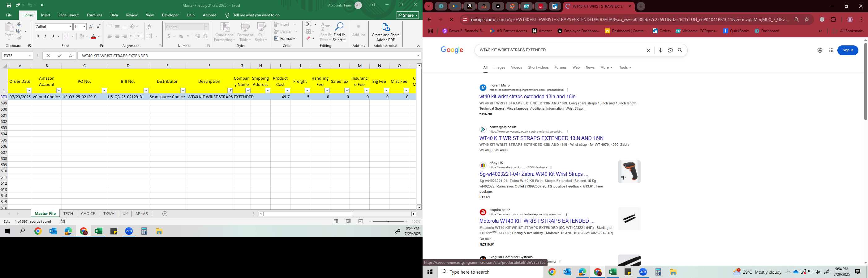The width and height of the screenshot is (868, 278).
Task: Open the convergetp WT40 KIT WRIST STRAPS link
Action: (x=541, y=138)
